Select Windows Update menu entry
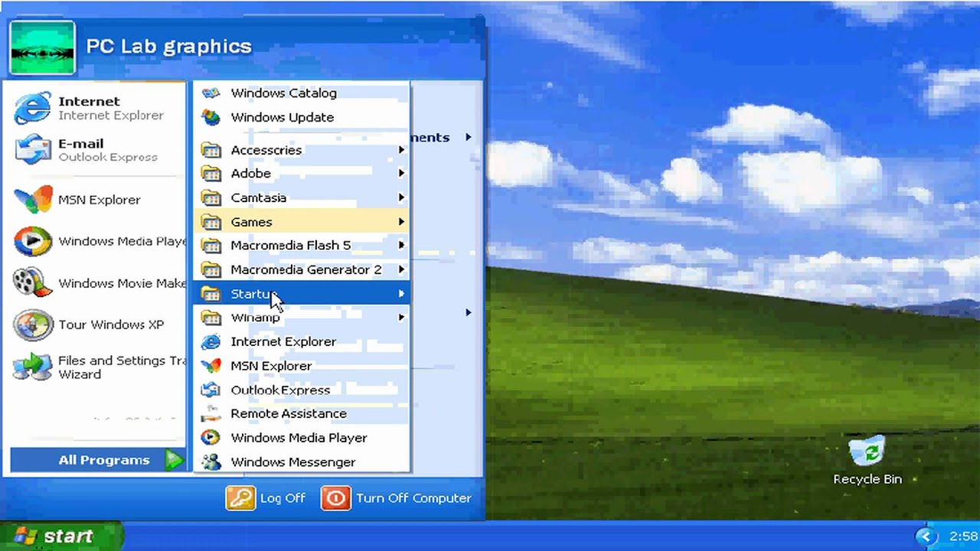Image resolution: width=980 pixels, height=551 pixels. coord(302,117)
